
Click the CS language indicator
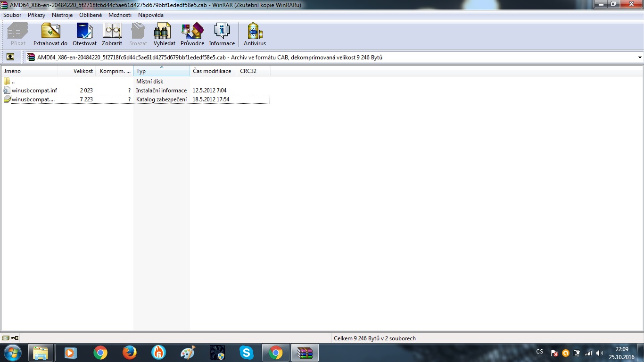tap(539, 352)
